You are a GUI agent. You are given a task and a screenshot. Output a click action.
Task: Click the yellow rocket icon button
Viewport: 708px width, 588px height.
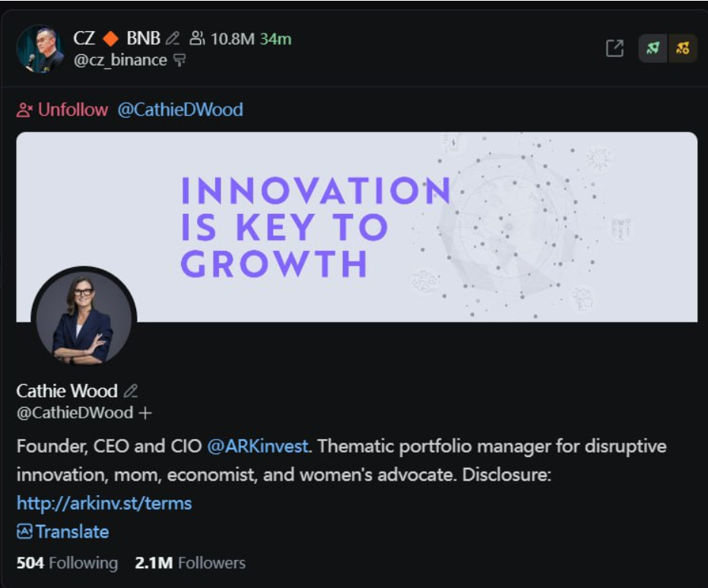(682, 48)
